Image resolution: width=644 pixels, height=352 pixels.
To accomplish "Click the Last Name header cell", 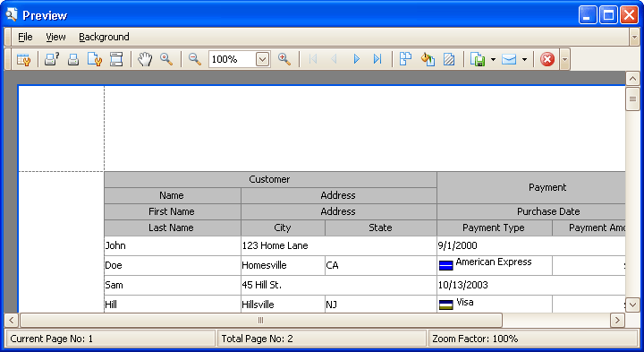I will pos(172,228).
